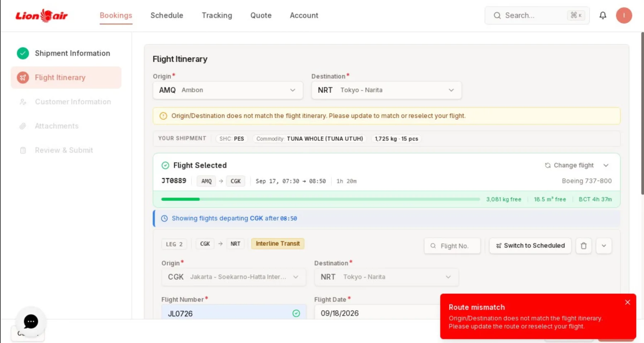Image resolution: width=644 pixels, height=343 pixels.
Task: Open the notifications bell
Action: [x=603, y=15]
